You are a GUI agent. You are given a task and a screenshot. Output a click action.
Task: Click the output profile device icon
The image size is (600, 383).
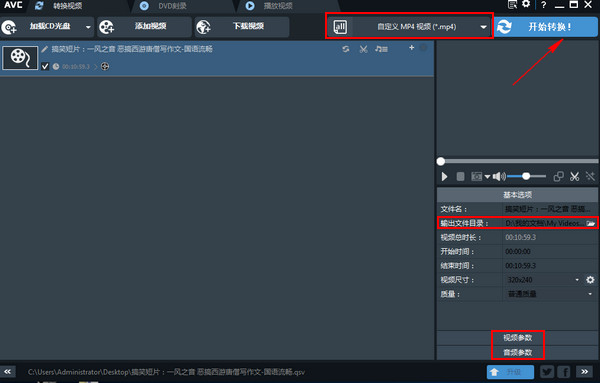tap(340, 27)
